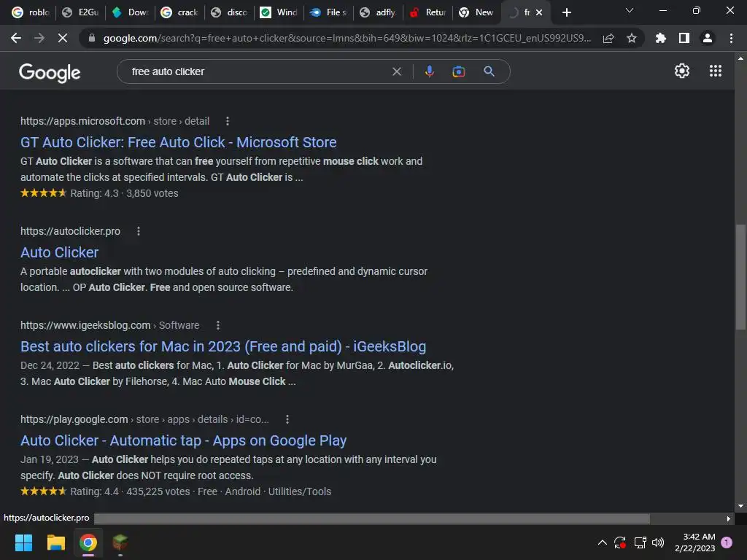Image resolution: width=747 pixels, height=560 pixels.
Task: Click scrollbar up arrow
Action: (740, 58)
